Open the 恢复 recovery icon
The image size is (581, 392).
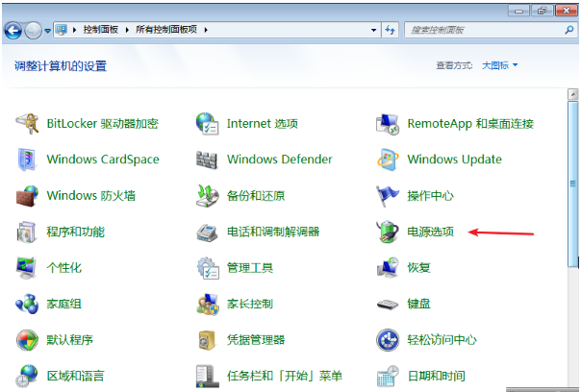point(388,267)
